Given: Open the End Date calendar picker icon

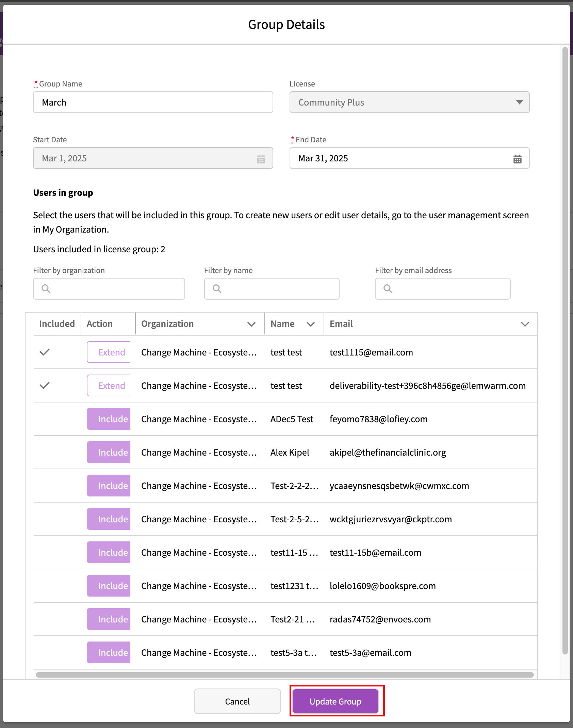Looking at the screenshot, I should pyautogui.click(x=517, y=159).
